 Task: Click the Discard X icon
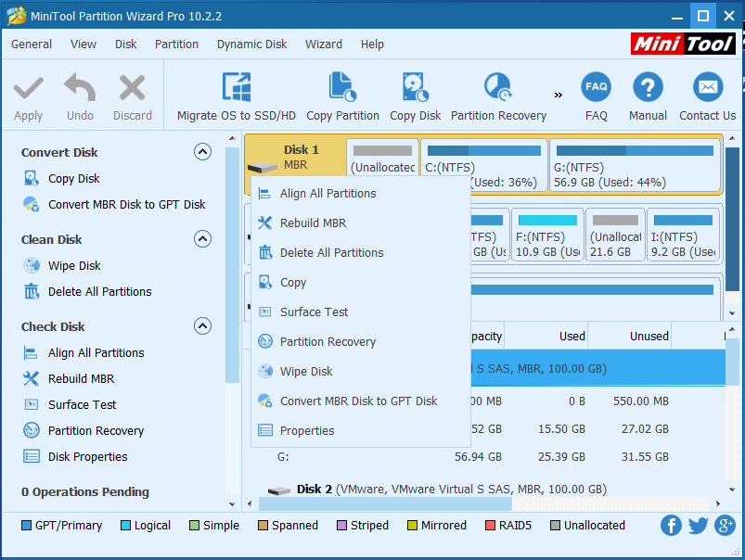pos(132,88)
